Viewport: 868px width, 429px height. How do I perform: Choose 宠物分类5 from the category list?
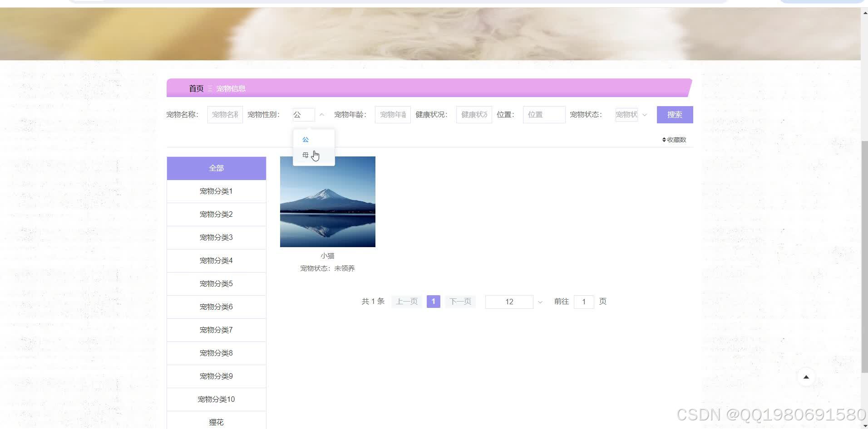(x=216, y=283)
